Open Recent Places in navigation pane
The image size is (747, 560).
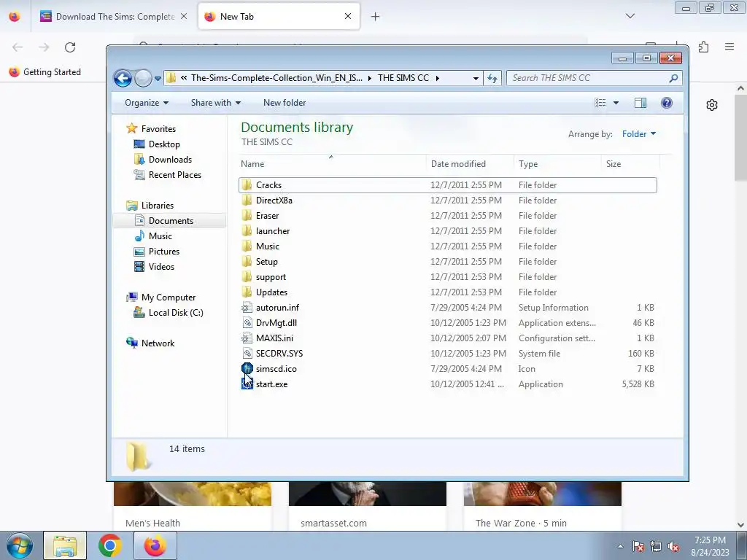175,175
